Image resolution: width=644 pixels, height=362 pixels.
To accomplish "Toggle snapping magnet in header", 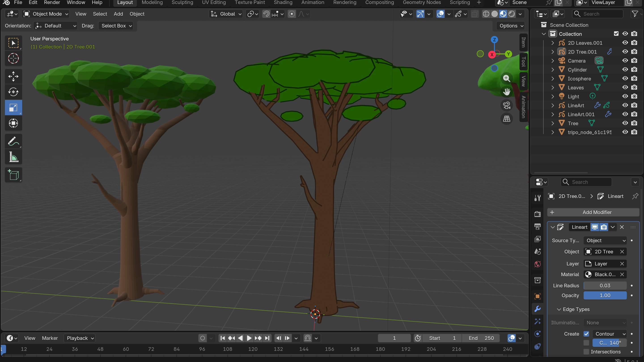I will (266, 14).
